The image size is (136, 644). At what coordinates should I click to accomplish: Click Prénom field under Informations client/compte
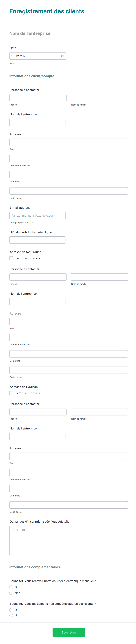[38, 98]
